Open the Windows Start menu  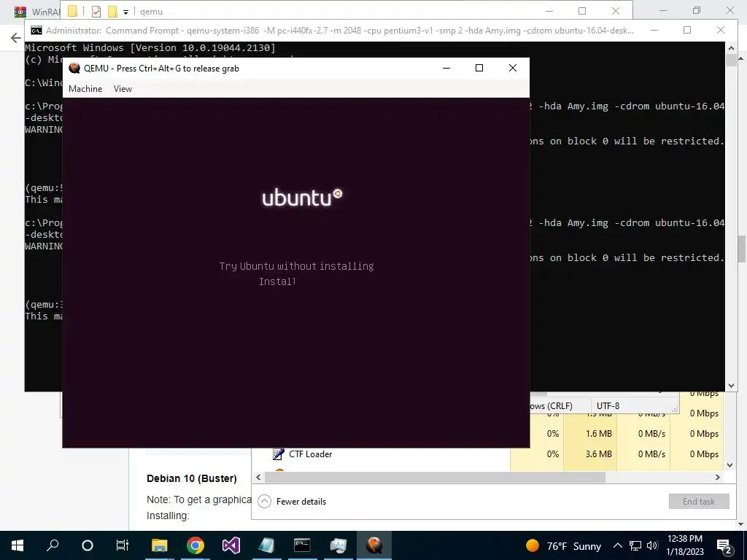coord(18,545)
